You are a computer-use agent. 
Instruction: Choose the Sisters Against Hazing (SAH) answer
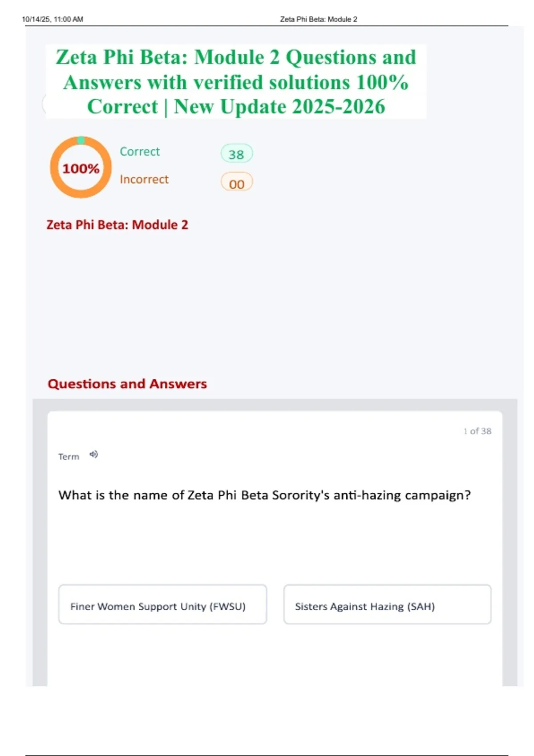387,605
